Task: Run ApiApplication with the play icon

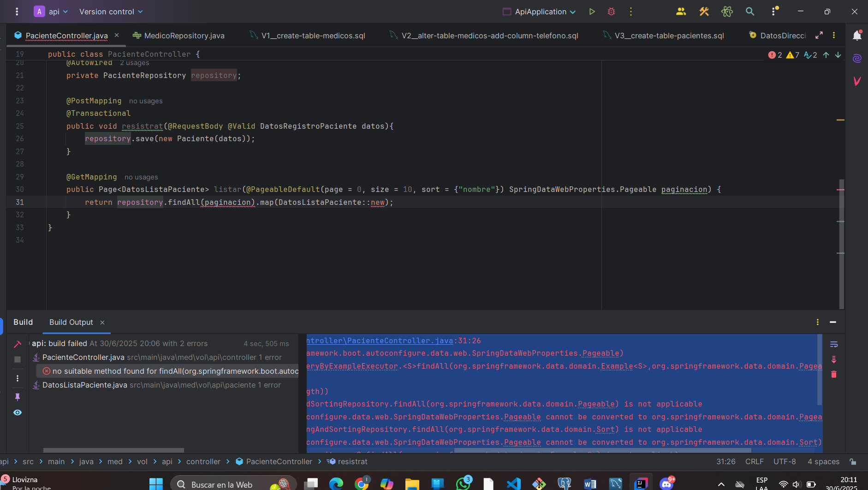Action: pos(592,12)
